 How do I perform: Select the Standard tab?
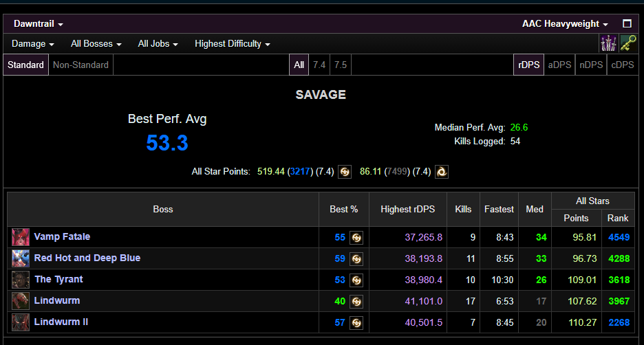tap(26, 65)
